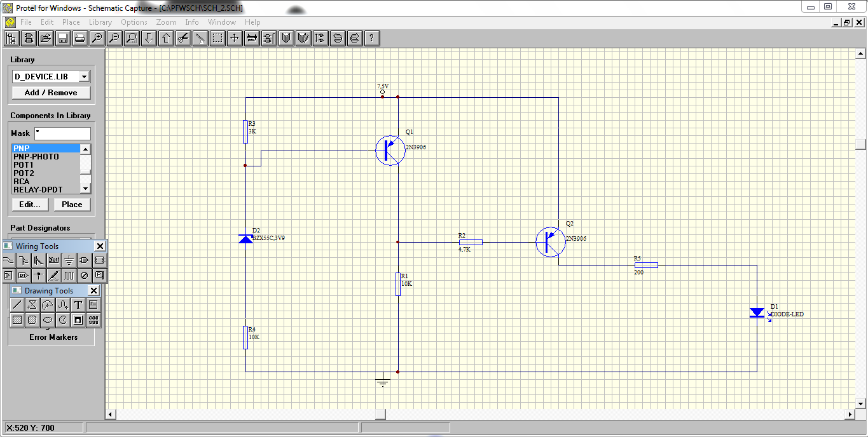Viewport: 868px width, 437px height.
Task: Open the Options menu
Action: pyautogui.click(x=134, y=22)
